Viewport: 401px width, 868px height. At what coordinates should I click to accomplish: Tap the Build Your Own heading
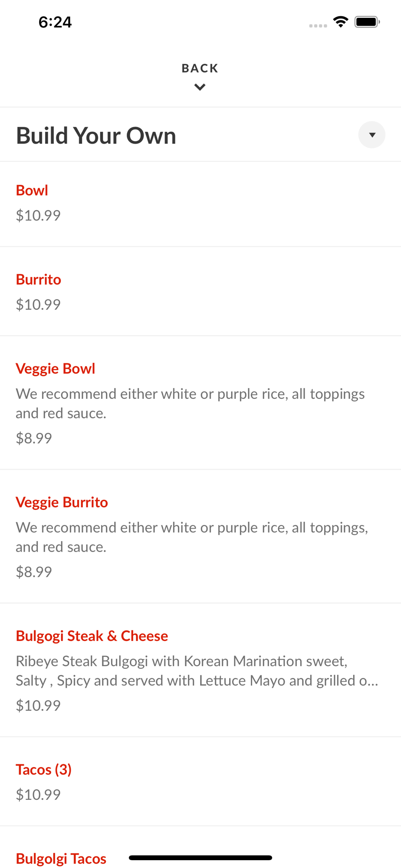[96, 135]
